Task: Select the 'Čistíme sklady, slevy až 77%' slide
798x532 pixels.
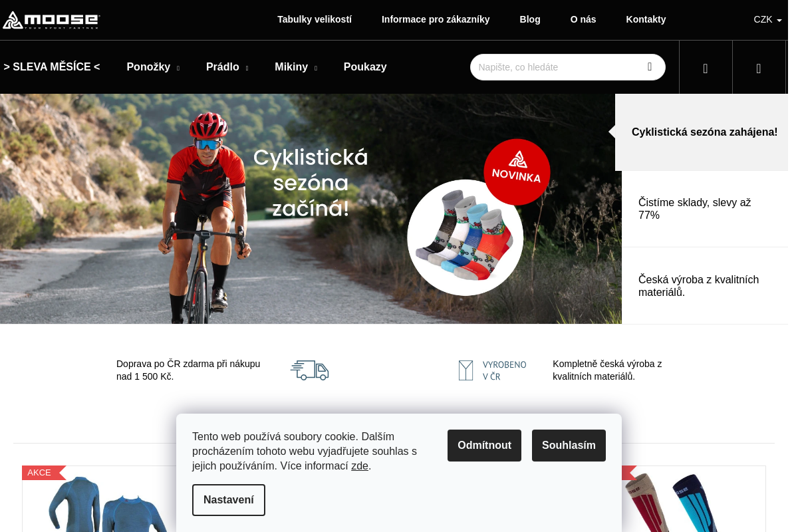Action: pyautogui.click(x=705, y=209)
